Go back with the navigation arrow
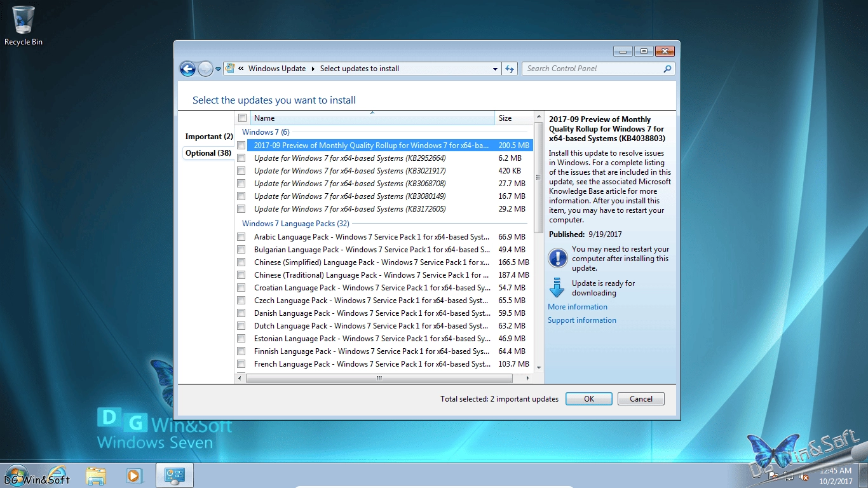Screen dimensions: 868x488 [x=187, y=69]
